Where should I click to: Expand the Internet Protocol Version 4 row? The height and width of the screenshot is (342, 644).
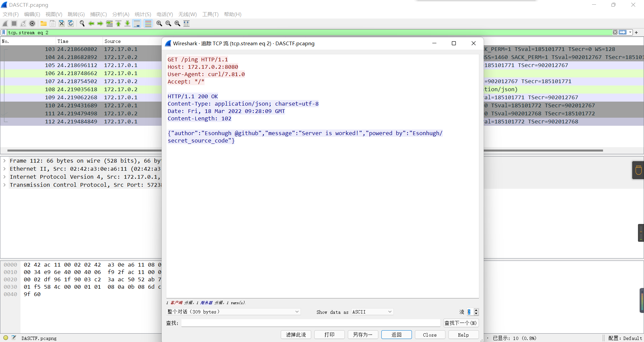point(4,177)
